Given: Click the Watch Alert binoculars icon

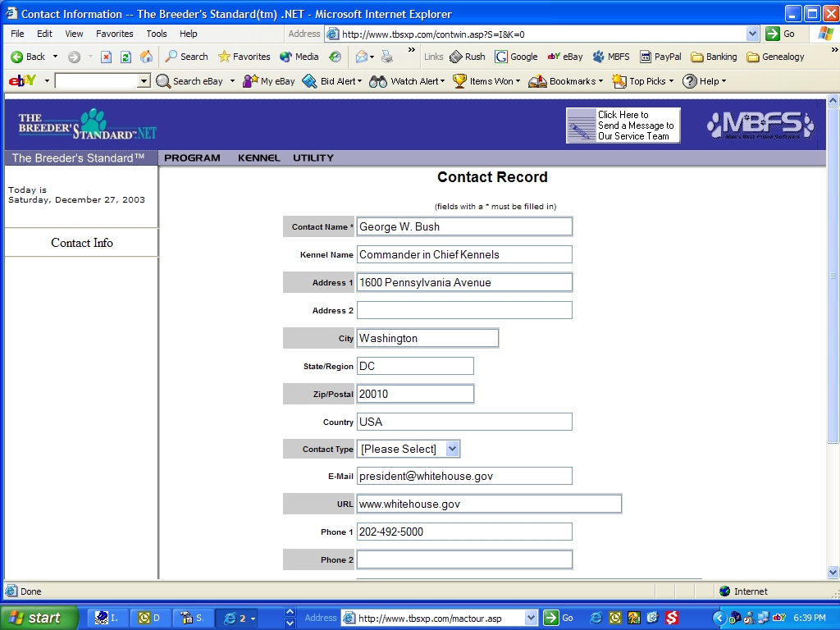Looking at the screenshot, I should [378, 81].
